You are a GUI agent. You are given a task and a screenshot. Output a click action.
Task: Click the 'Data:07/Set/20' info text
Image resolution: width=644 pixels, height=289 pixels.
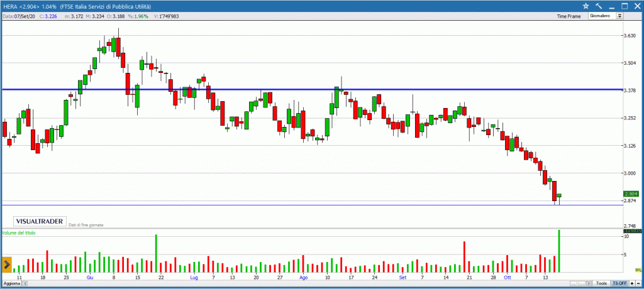pyautogui.click(x=19, y=16)
